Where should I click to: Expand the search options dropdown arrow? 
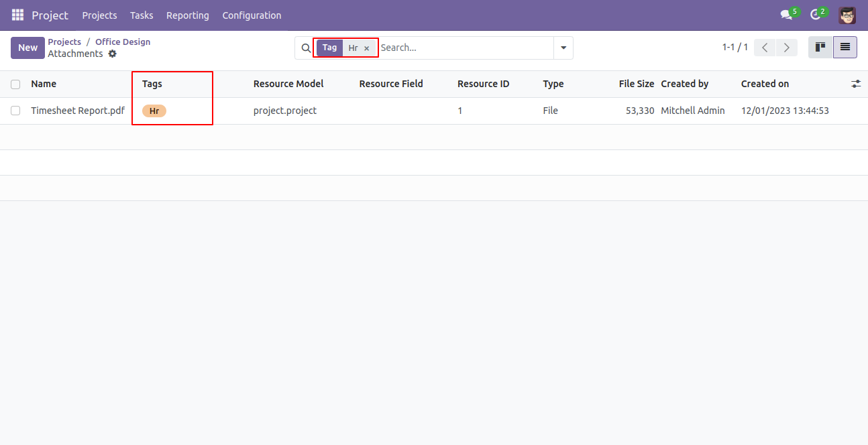(x=563, y=48)
